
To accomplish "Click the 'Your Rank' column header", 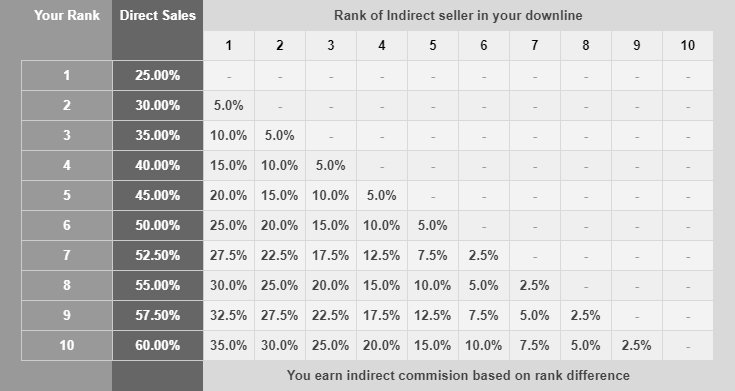I will [67, 15].
